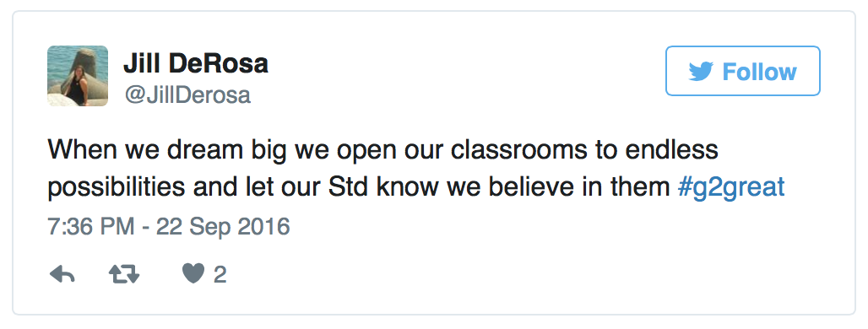
Task: Reply to Jill DeRosa's tweet
Action: pyautogui.click(x=62, y=273)
